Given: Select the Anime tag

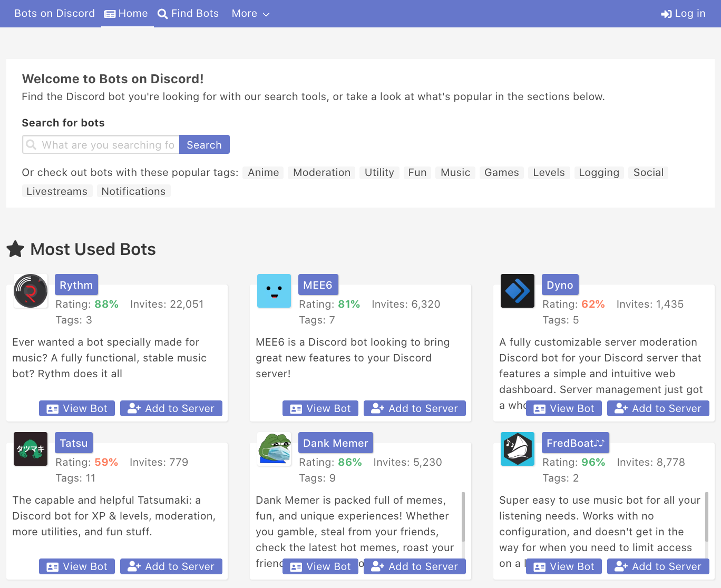Looking at the screenshot, I should pos(264,173).
